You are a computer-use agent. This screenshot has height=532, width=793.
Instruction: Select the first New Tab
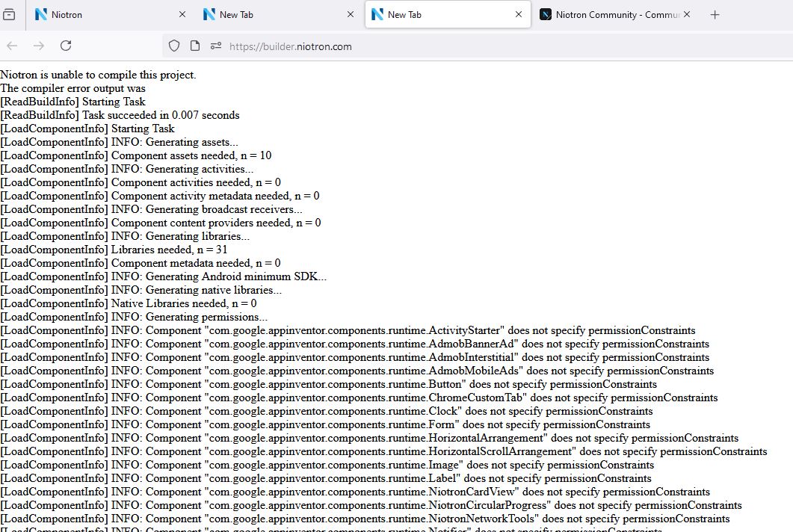(279, 15)
